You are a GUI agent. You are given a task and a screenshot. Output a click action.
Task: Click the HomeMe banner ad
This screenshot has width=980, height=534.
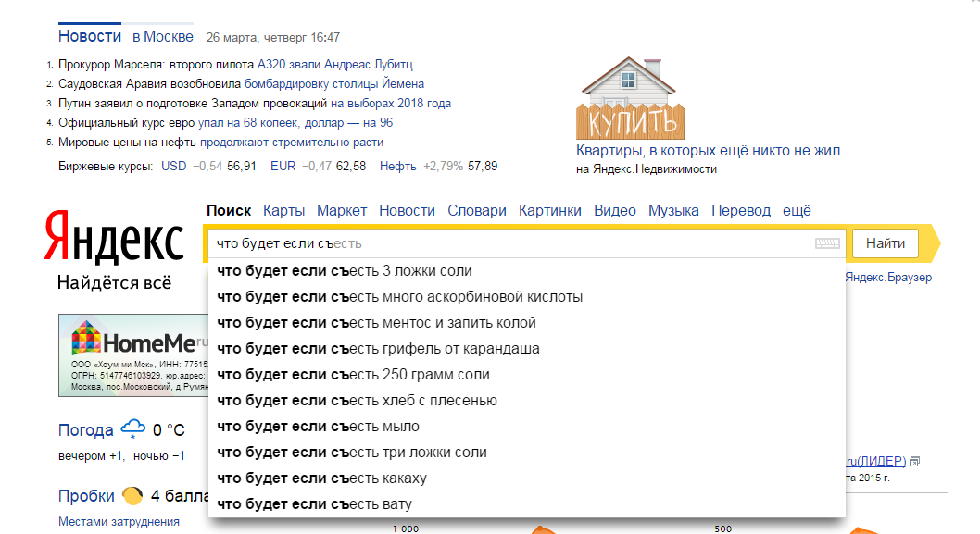133,355
